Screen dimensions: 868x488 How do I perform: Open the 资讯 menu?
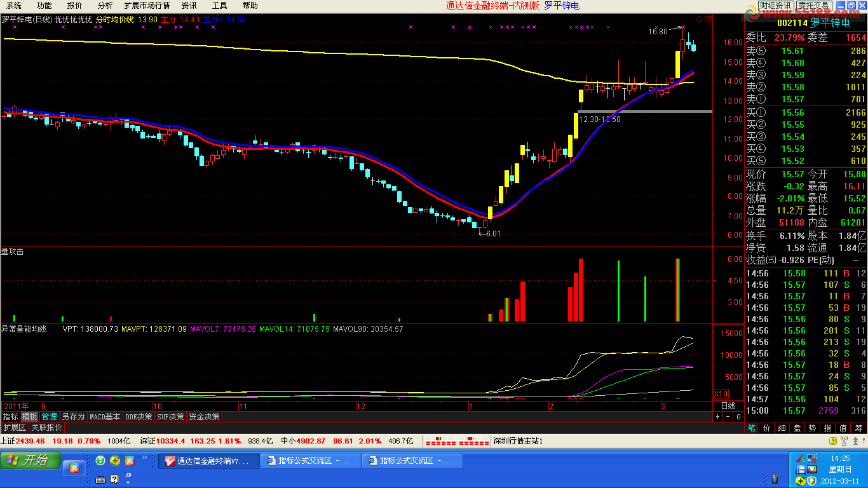pyautogui.click(x=189, y=6)
